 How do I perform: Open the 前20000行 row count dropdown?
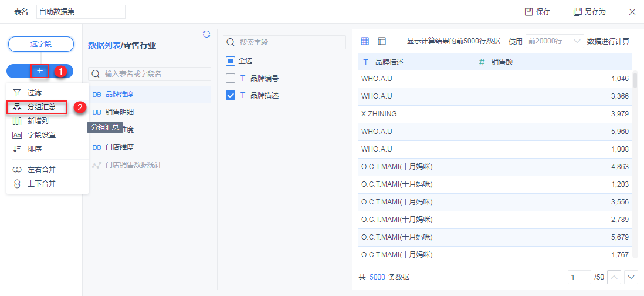554,41
